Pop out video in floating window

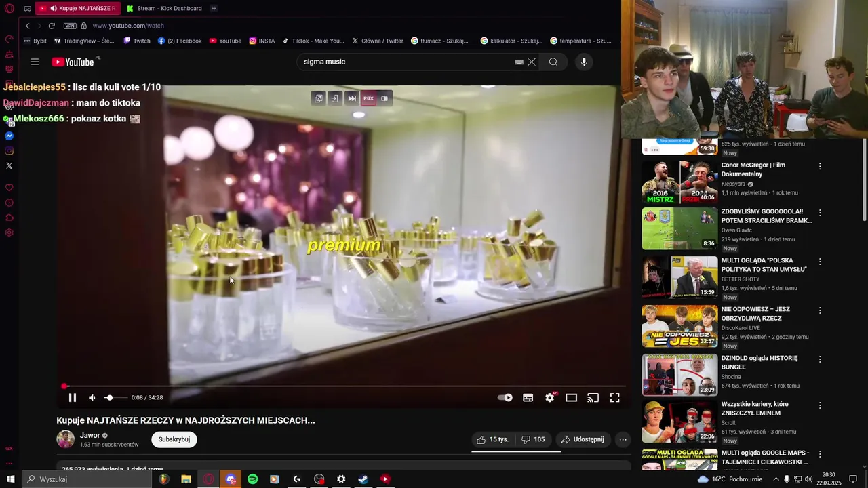[318, 98]
